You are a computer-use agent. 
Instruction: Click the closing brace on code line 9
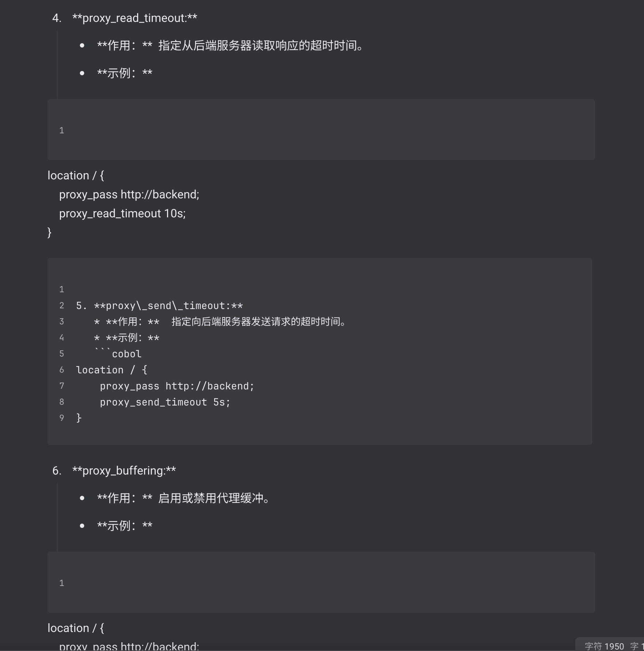click(79, 418)
